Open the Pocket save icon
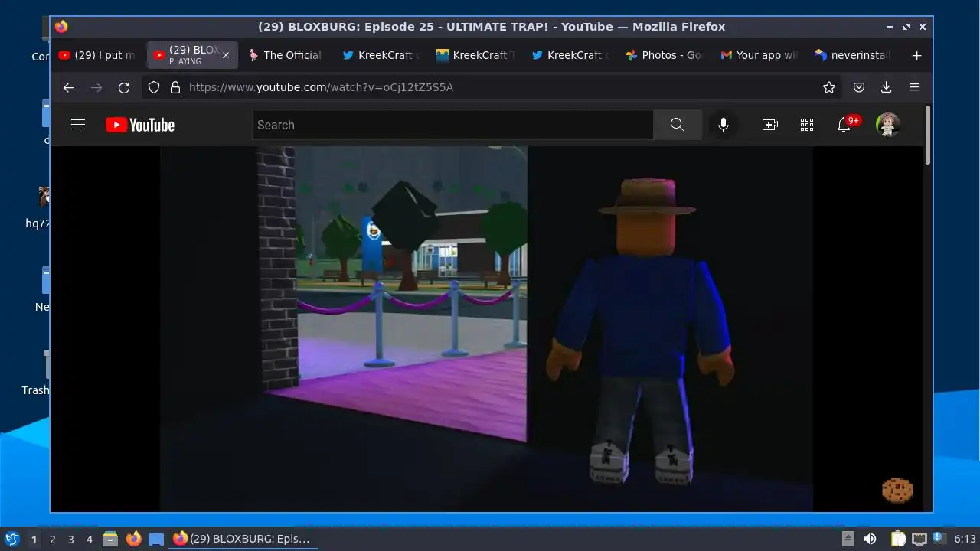Viewport: 980px width, 551px height. 859,87
